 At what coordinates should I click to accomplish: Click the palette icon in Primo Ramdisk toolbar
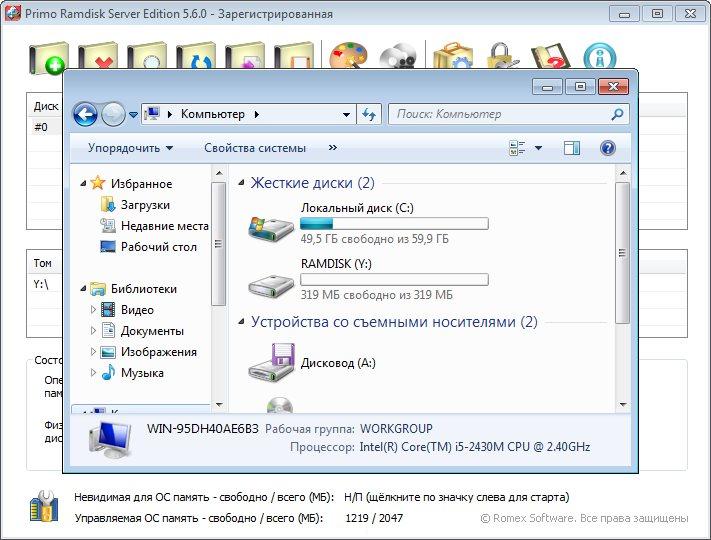(x=347, y=58)
